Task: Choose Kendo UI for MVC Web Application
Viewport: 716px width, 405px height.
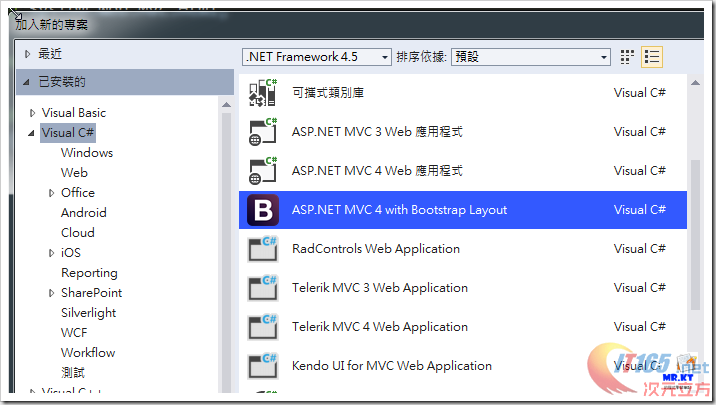Action: 463,366
